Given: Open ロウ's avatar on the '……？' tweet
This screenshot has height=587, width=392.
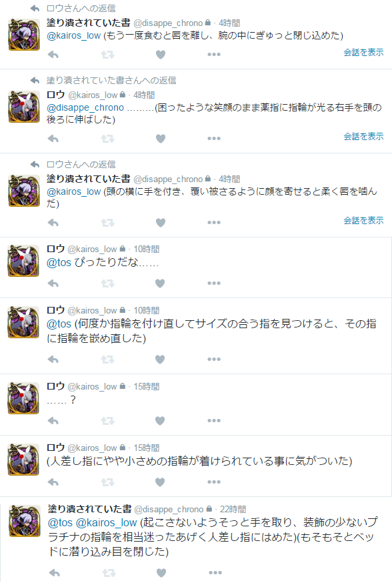Looking at the screenshot, I should coord(23,398).
